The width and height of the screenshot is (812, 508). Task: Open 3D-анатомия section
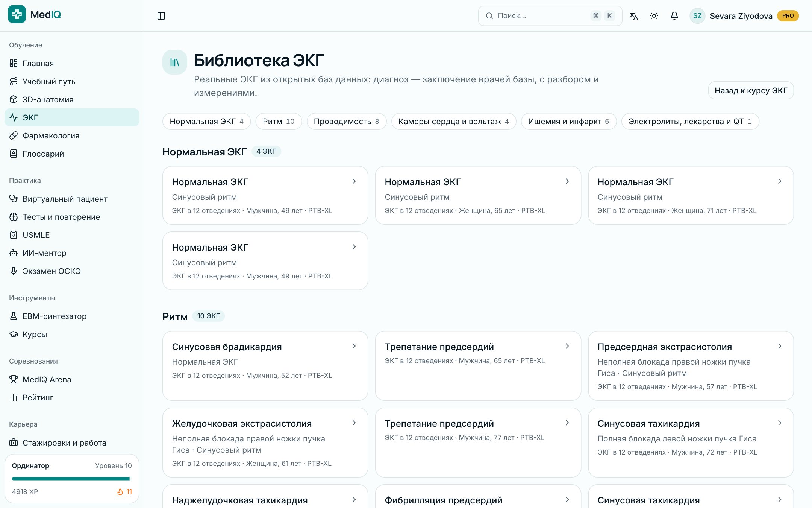(x=72, y=99)
